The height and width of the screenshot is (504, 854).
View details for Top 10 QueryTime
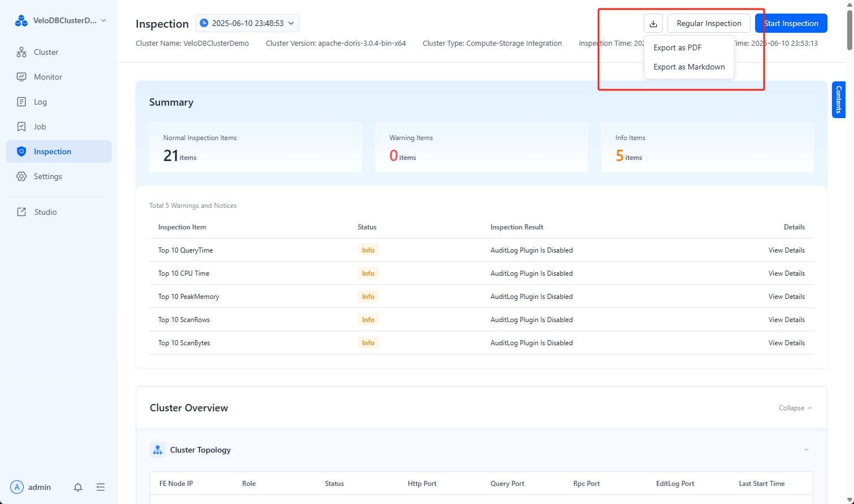pyautogui.click(x=786, y=250)
